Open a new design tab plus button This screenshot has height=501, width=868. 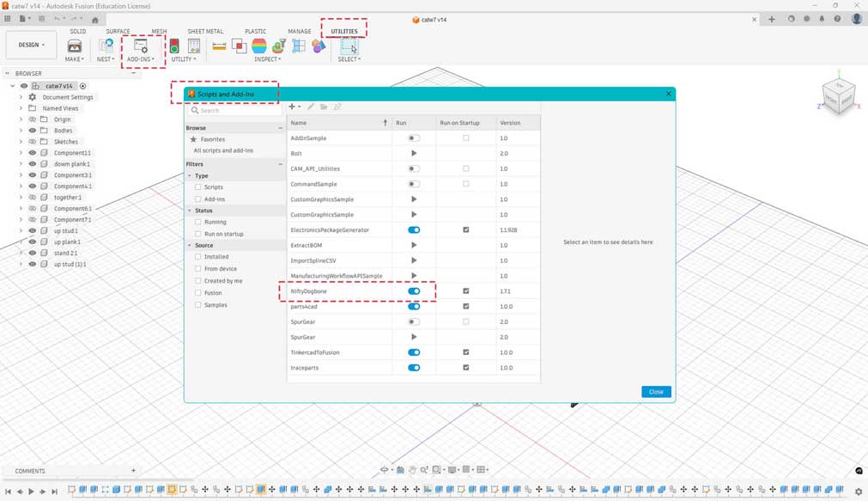(771, 20)
